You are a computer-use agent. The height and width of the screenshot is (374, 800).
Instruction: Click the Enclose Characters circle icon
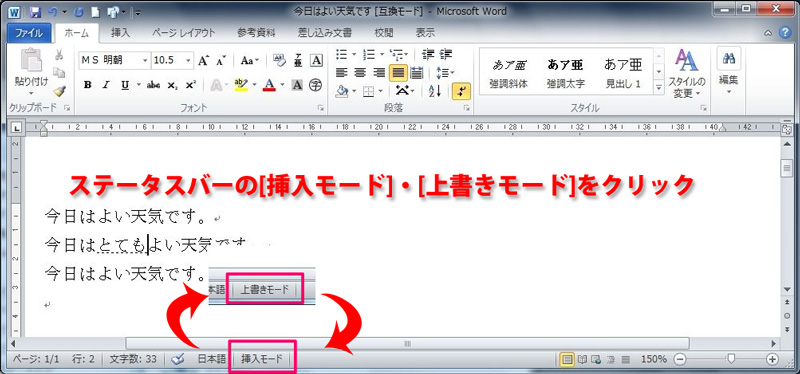pyautogui.click(x=316, y=85)
